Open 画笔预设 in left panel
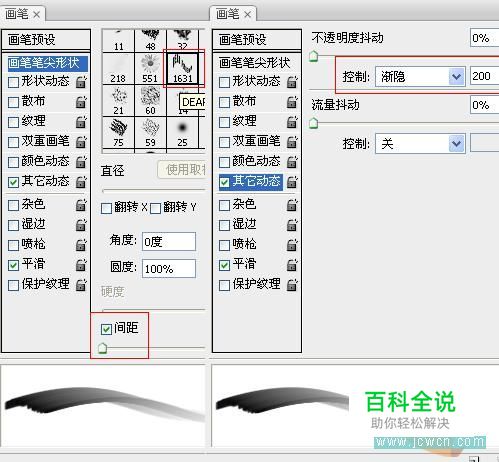This screenshot has width=499, height=462. pyautogui.click(x=46, y=40)
